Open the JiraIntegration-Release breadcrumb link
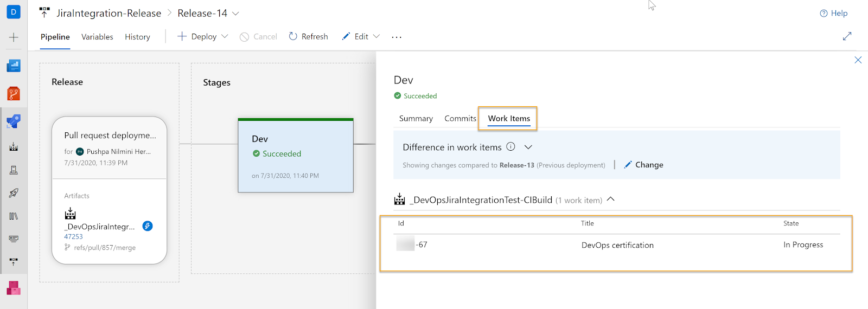This screenshot has height=309, width=868. [108, 13]
